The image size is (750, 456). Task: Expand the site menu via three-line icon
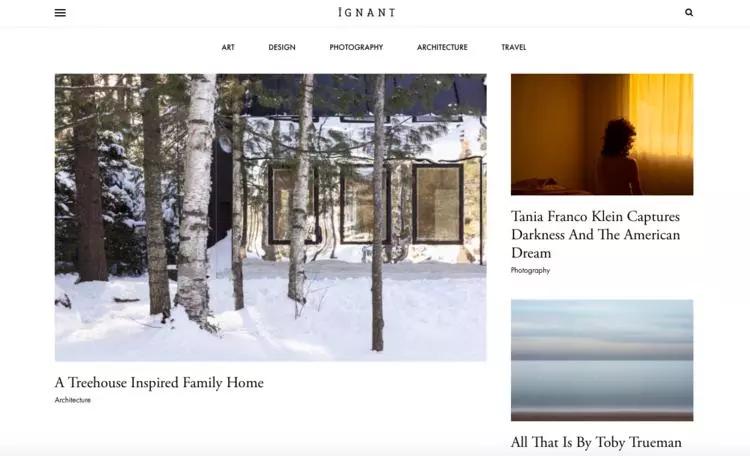60,12
